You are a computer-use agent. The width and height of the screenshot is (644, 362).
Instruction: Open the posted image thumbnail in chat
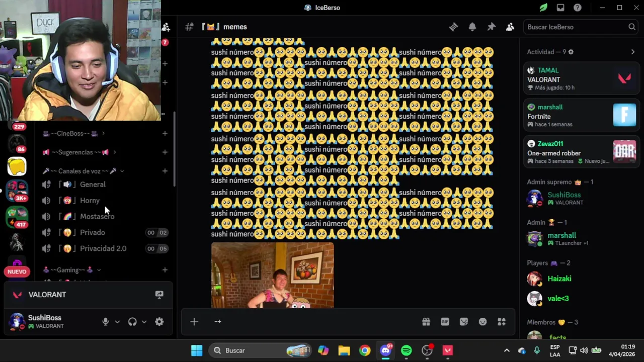[272, 275]
